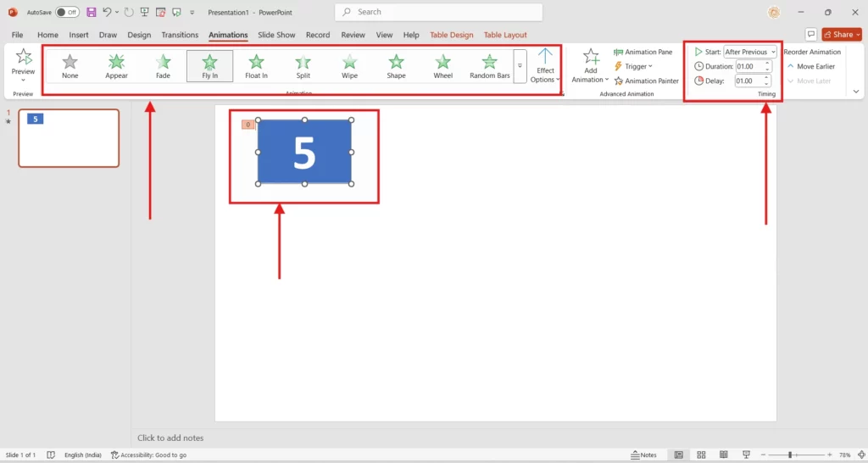
Task: Choose the Random Bars animation
Action: coord(489,66)
